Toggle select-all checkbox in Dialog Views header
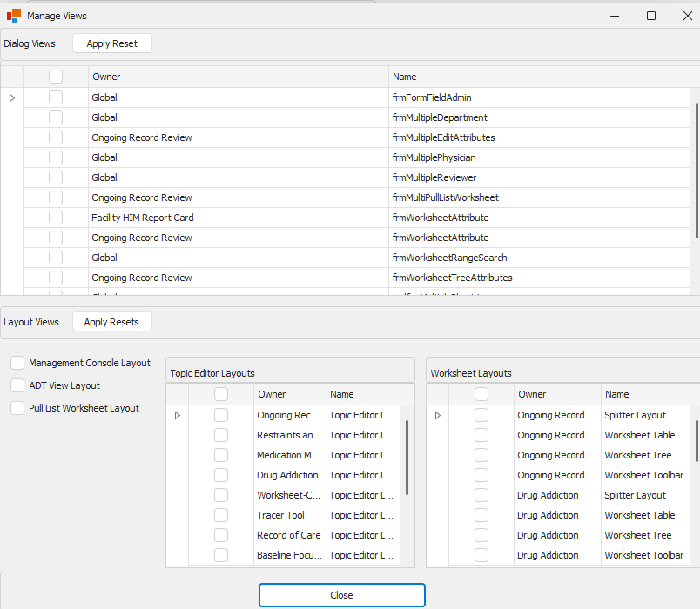The image size is (700, 609). [56, 77]
